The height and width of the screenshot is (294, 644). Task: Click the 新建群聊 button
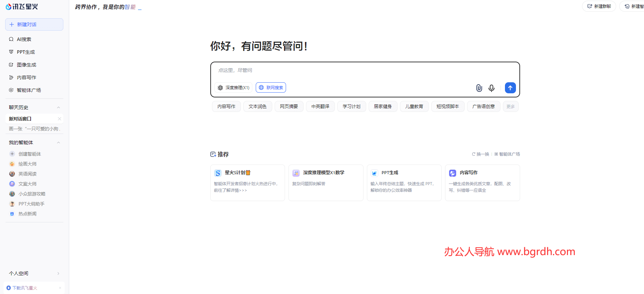point(599,6)
